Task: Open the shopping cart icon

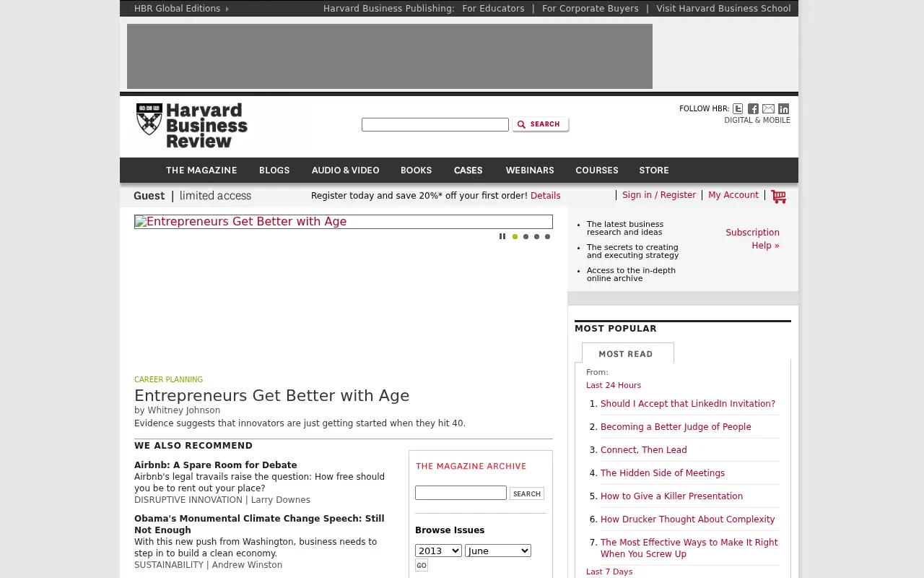Action: tap(778, 197)
